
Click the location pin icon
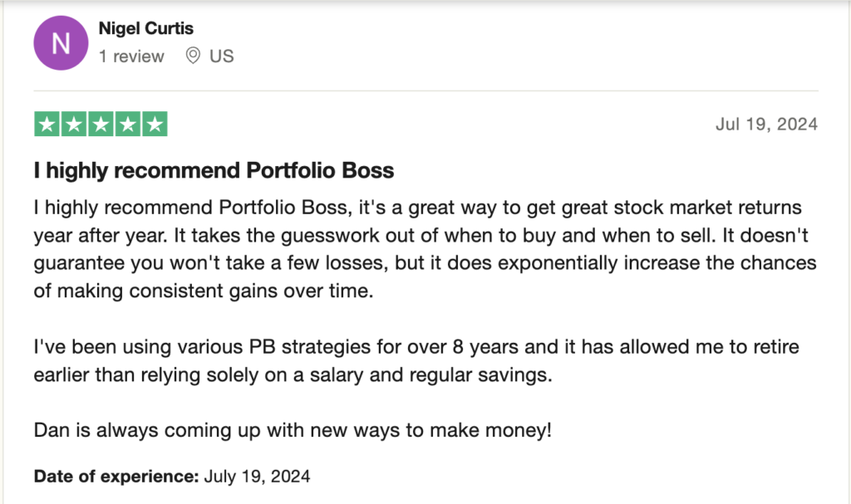193,56
